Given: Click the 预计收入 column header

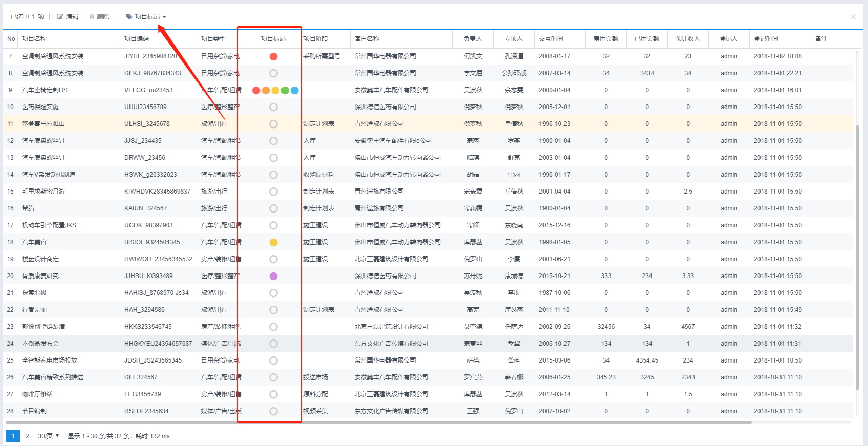Looking at the screenshot, I should point(688,39).
